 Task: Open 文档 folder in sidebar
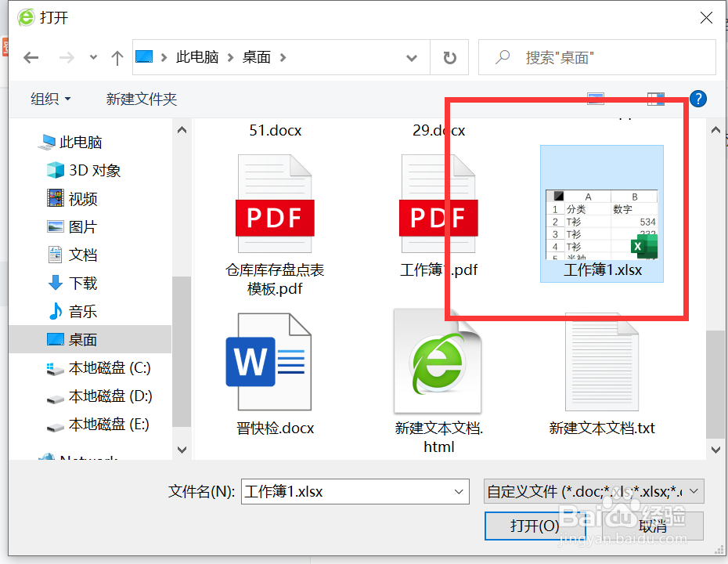click(73, 255)
